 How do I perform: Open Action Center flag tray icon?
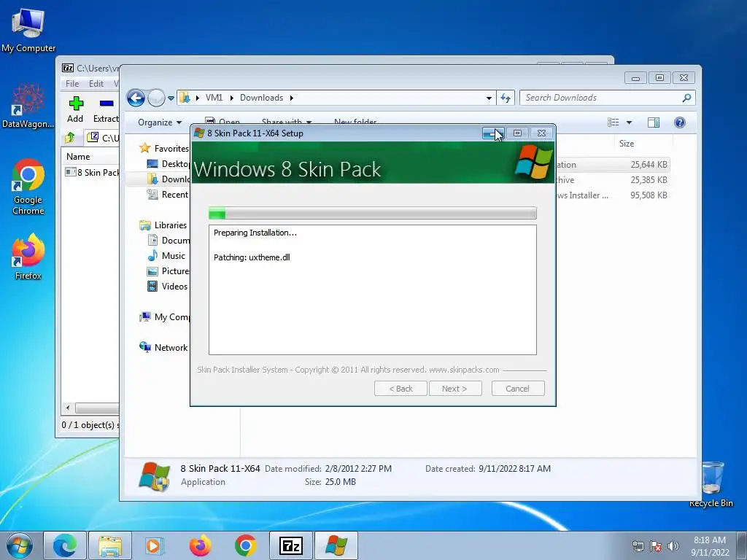coord(656,546)
